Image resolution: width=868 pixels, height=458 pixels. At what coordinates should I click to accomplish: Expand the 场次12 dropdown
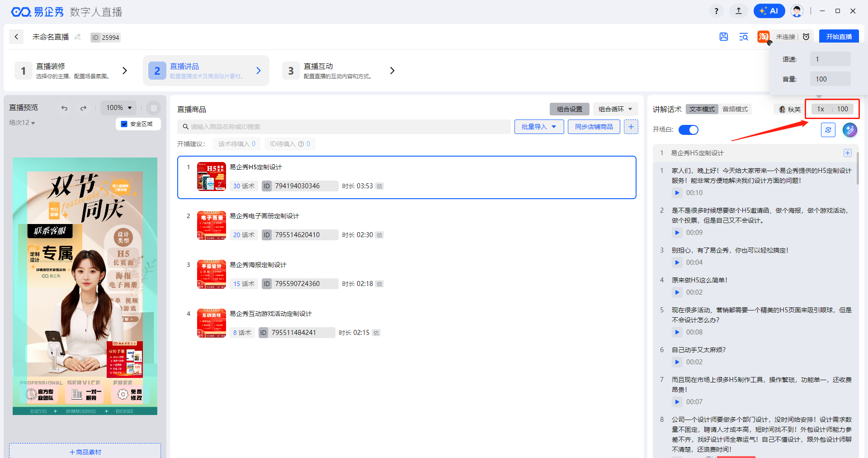(22, 123)
